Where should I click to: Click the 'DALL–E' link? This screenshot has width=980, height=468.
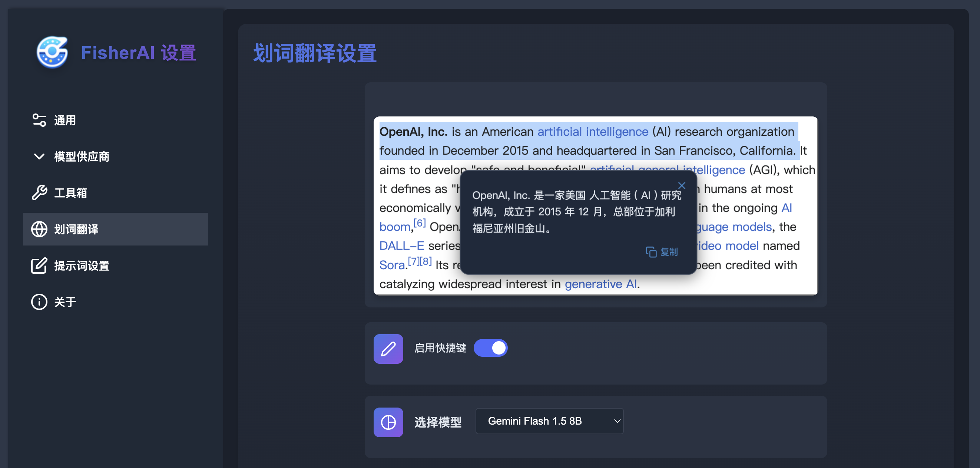click(401, 246)
